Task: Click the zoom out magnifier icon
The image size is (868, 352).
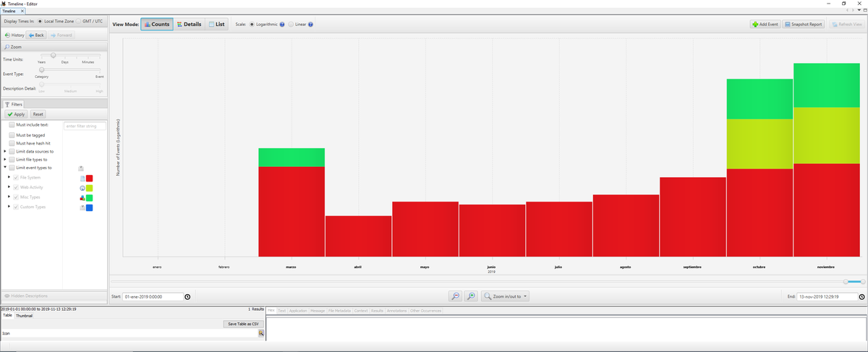Action: (x=455, y=296)
